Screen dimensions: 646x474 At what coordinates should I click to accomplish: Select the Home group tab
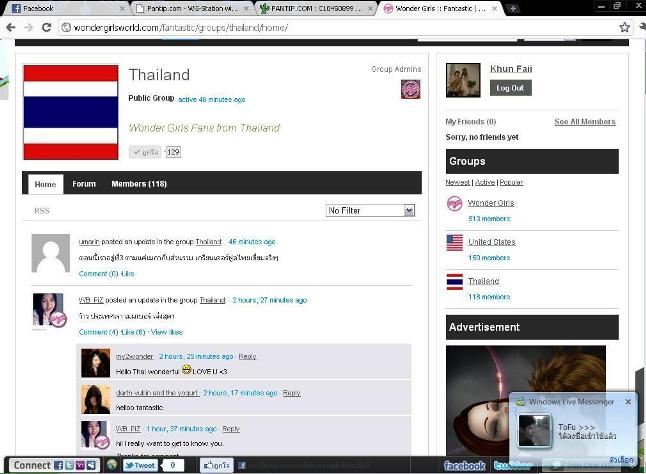(x=45, y=184)
